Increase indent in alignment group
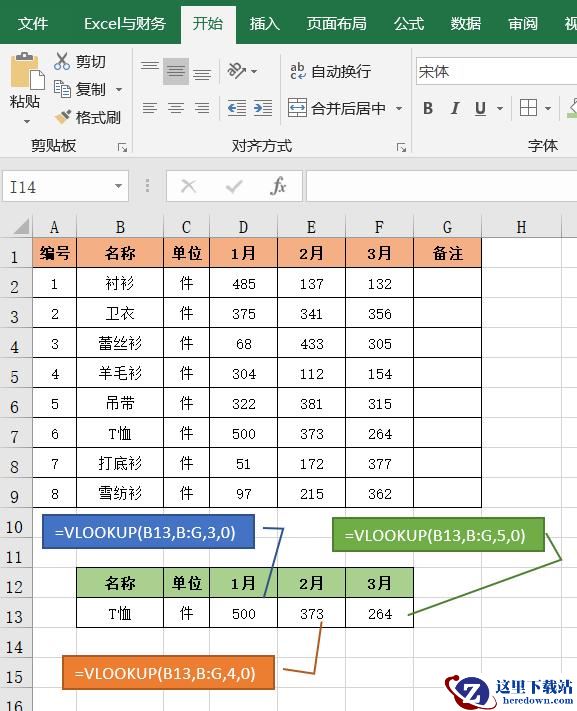Viewport: 577px width, 711px height. pos(263,108)
